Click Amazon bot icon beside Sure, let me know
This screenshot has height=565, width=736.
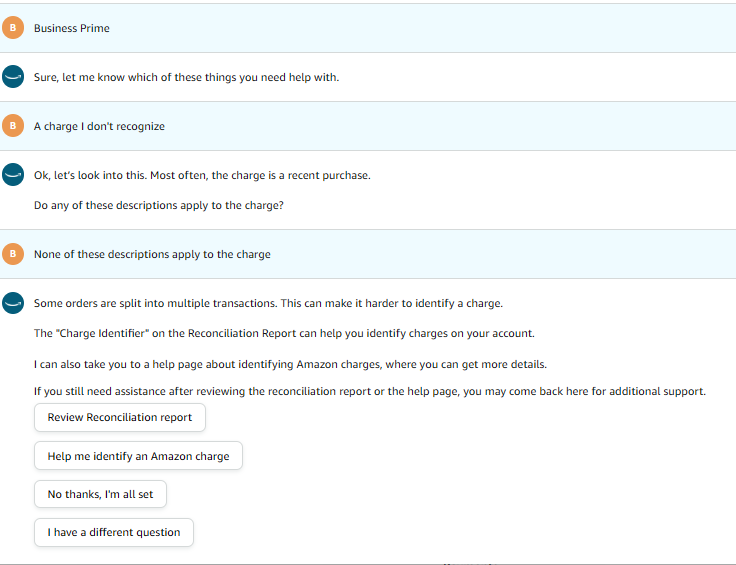[13, 76]
